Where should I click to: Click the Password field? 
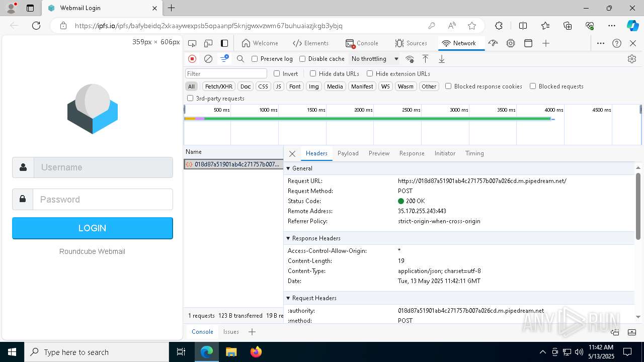click(103, 200)
